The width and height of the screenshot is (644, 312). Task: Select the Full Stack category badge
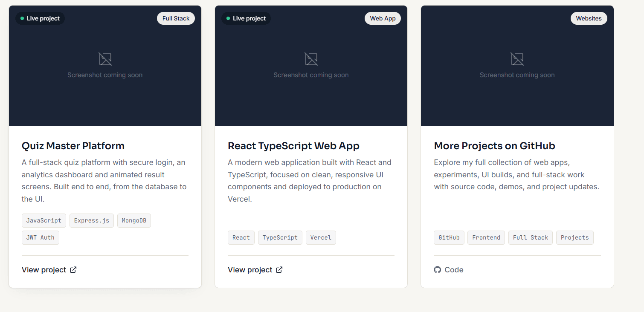tap(176, 18)
